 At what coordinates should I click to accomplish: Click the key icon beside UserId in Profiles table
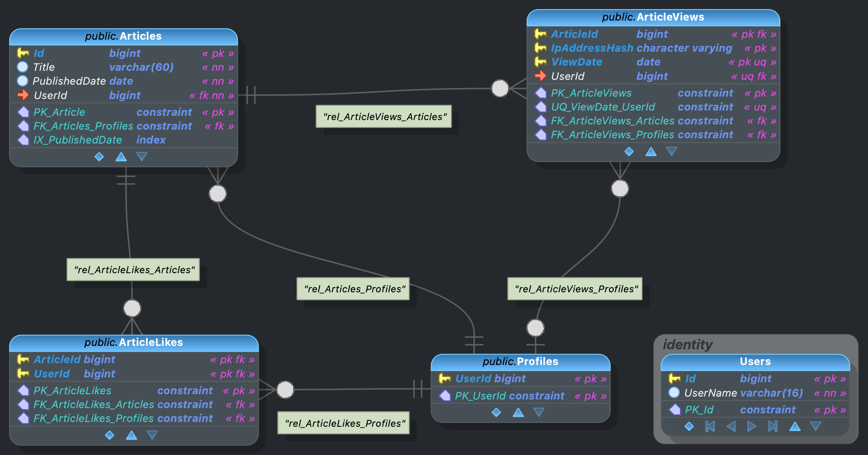(x=444, y=378)
